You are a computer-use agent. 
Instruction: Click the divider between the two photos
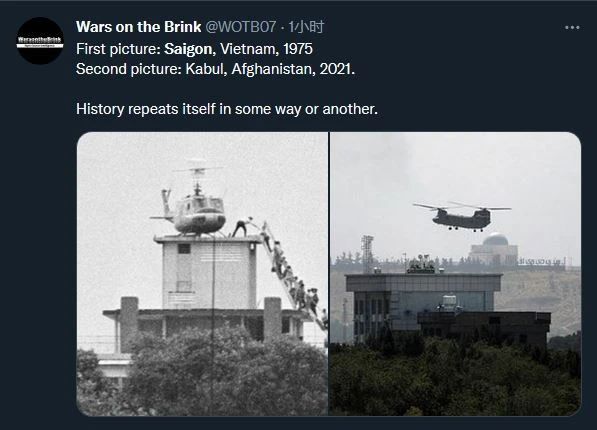[329, 274]
